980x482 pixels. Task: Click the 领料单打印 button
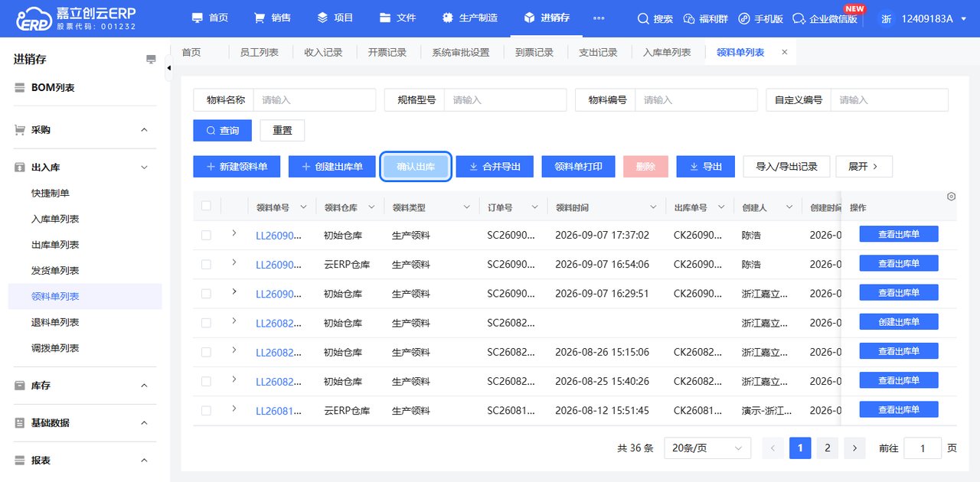click(x=578, y=167)
